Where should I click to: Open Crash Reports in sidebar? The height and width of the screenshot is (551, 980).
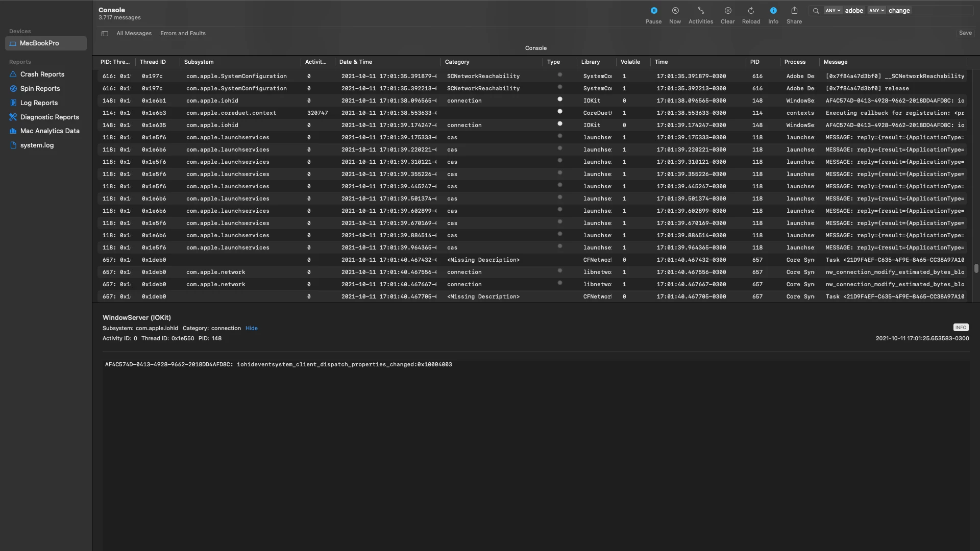click(42, 74)
